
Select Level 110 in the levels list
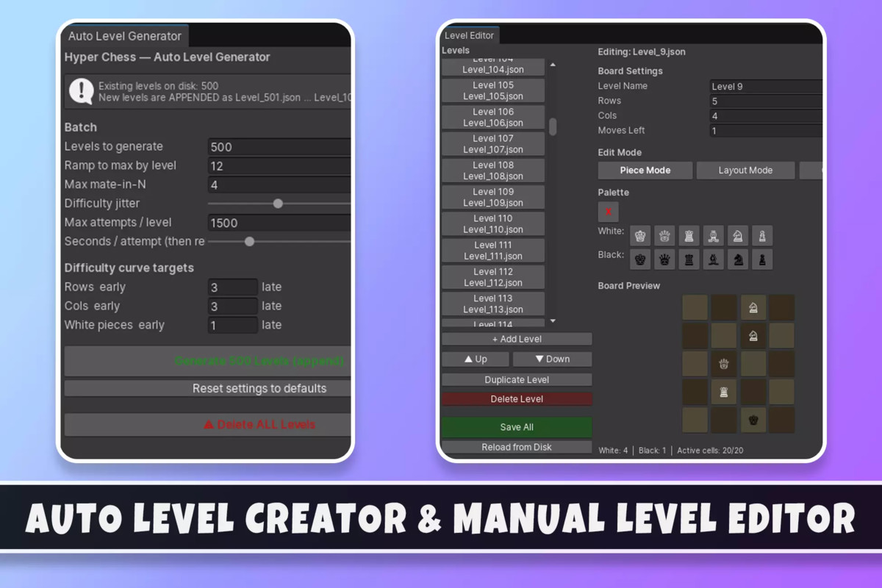[x=493, y=223]
